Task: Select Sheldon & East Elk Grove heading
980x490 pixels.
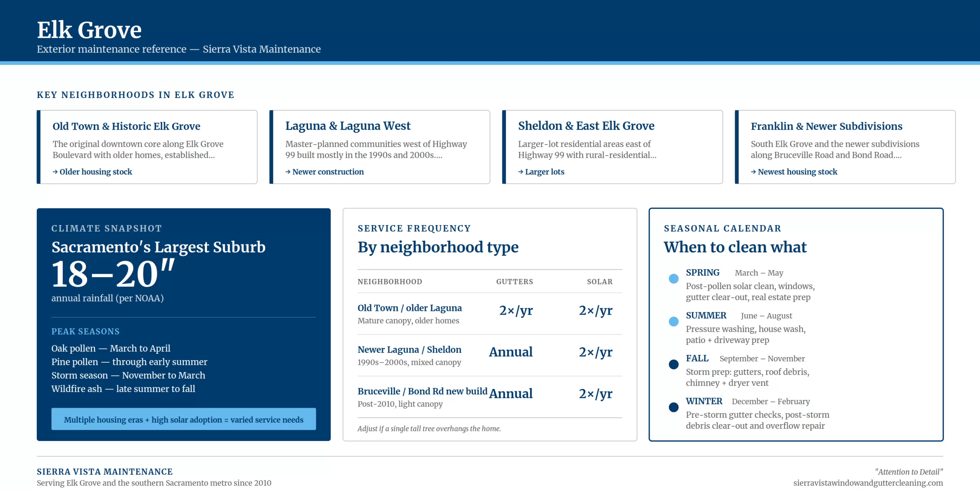Action: coord(586,126)
